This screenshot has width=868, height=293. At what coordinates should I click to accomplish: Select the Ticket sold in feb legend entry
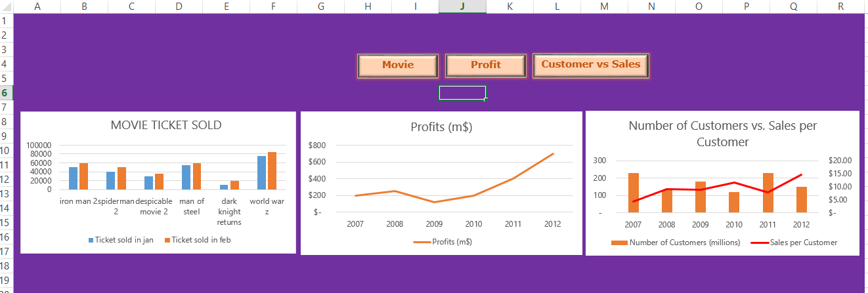(x=197, y=240)
